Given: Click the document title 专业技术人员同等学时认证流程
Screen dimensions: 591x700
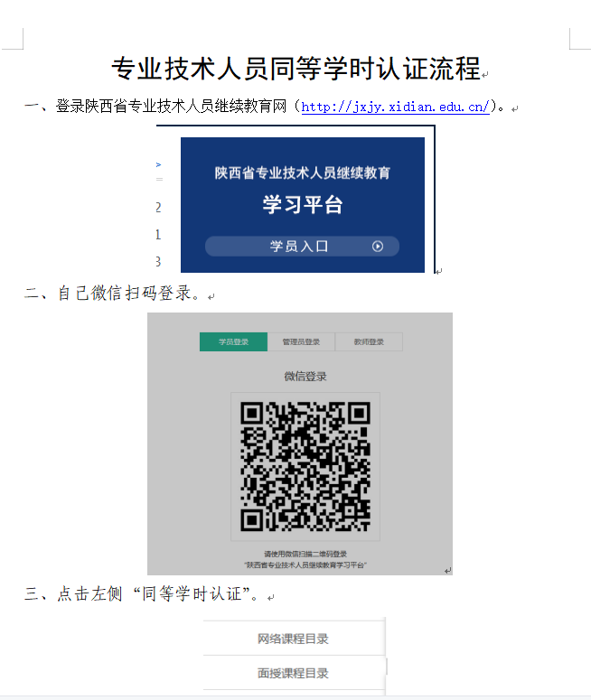Looking at the screenshot, I should [x=295, y=69].
